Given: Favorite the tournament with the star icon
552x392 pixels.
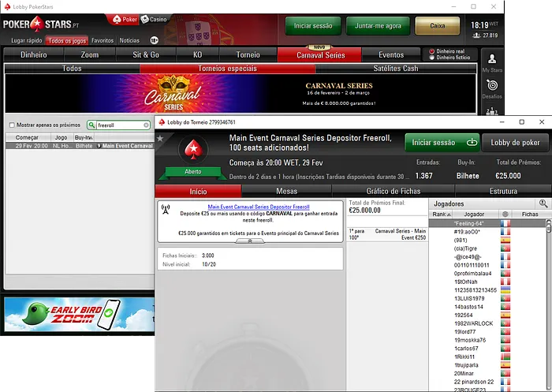Looking at the screenshot, I should click(160, 138).
